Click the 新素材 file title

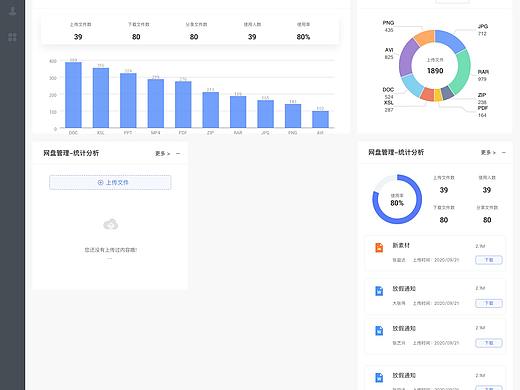click(x=401, y=245)
